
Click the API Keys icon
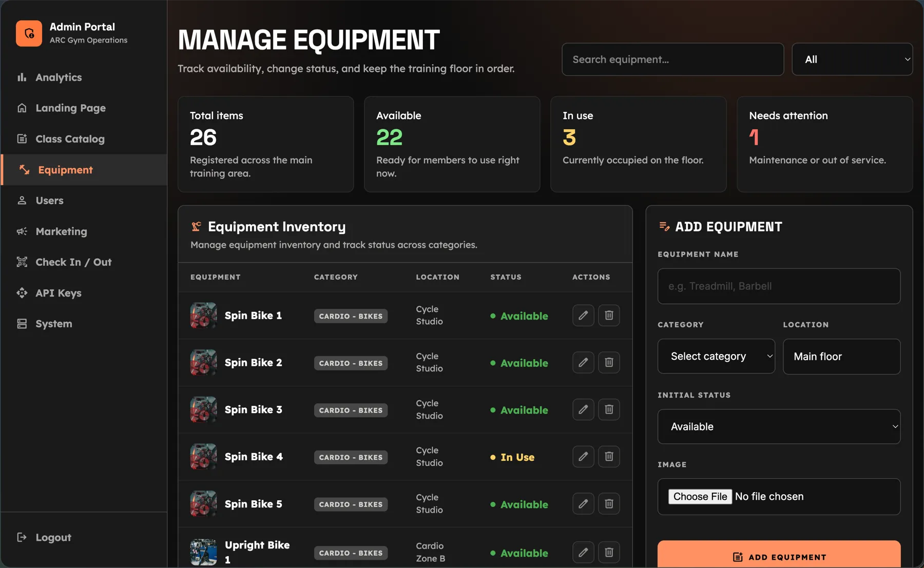(x=22, y=292)
